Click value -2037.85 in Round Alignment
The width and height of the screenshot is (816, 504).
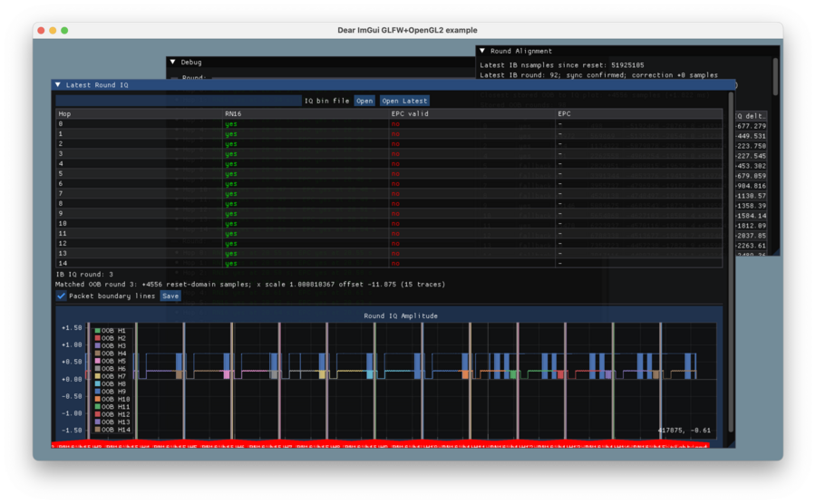pyautogui.click(x=751, y=236)
